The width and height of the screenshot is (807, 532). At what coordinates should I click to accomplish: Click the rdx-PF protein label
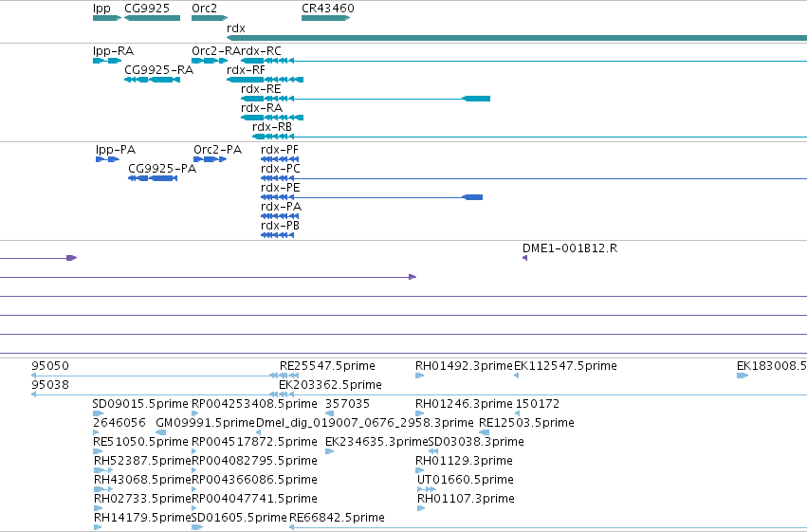click(280, 150)
